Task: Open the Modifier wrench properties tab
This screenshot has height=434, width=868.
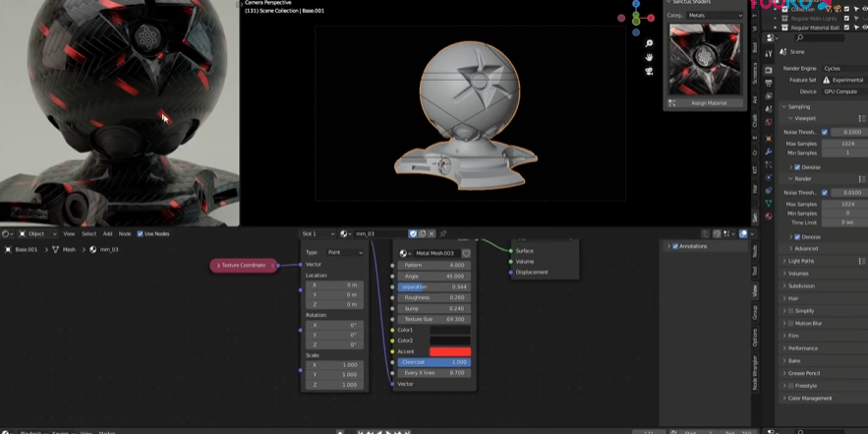Action: click(769, 151)
